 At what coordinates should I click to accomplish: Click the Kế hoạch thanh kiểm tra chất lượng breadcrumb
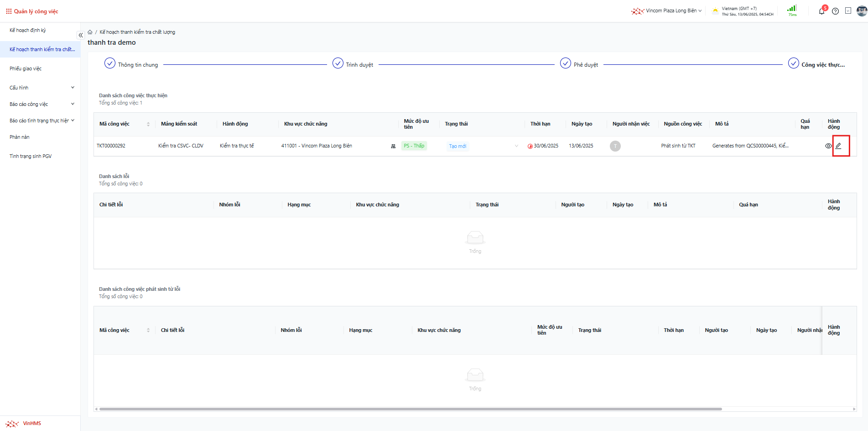137,32
